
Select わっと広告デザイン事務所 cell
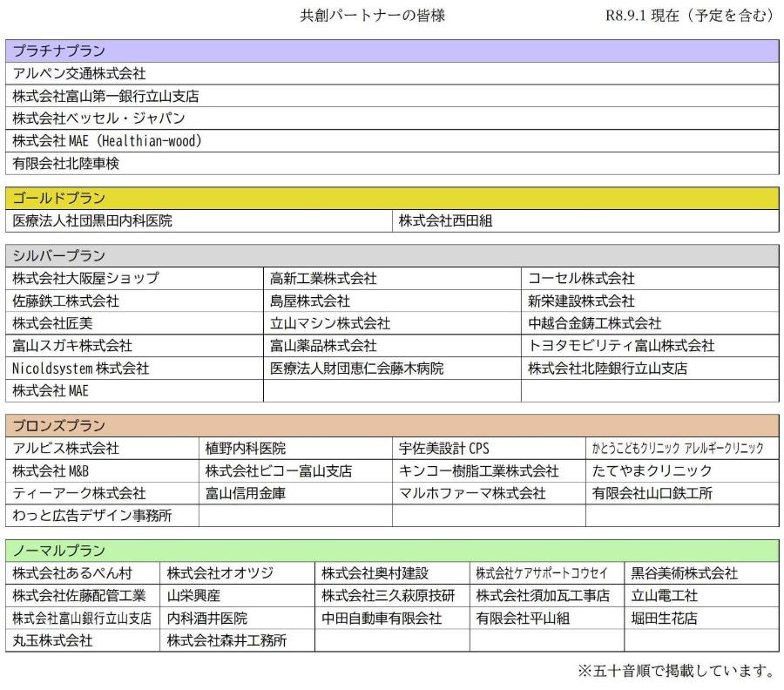pyautogui.click(x=103, y=516)
